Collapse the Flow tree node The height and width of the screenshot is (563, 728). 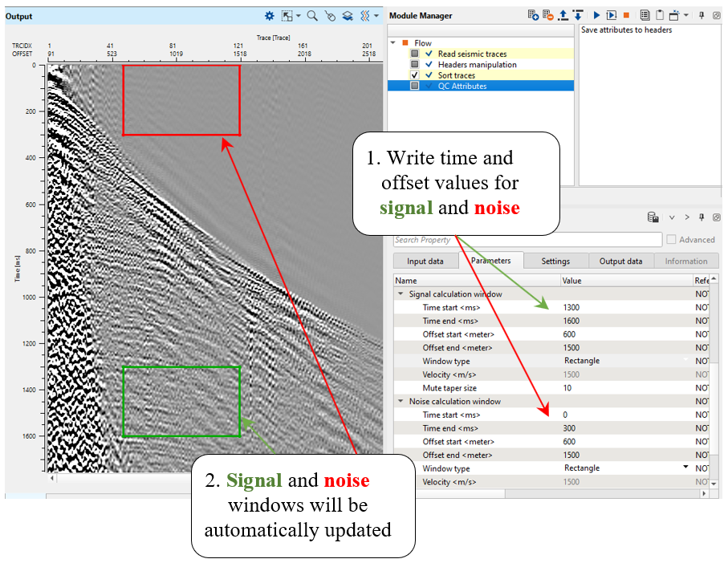pyautogui.click(x=392, y=43)
